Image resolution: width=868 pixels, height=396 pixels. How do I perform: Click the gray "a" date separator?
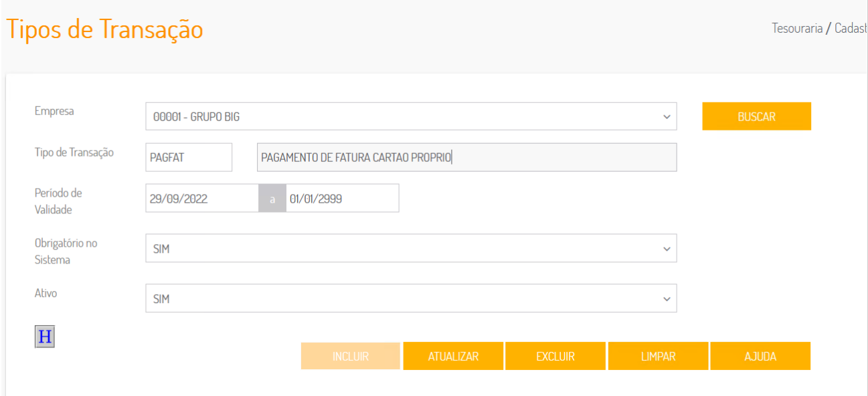(272, 199)
